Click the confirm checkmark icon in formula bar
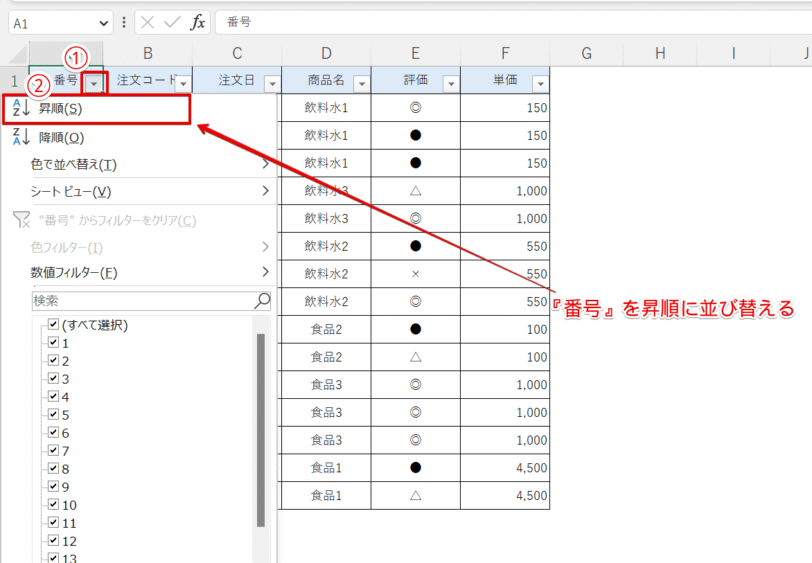The width and height of the screenshot is (812, 563). 172,22
